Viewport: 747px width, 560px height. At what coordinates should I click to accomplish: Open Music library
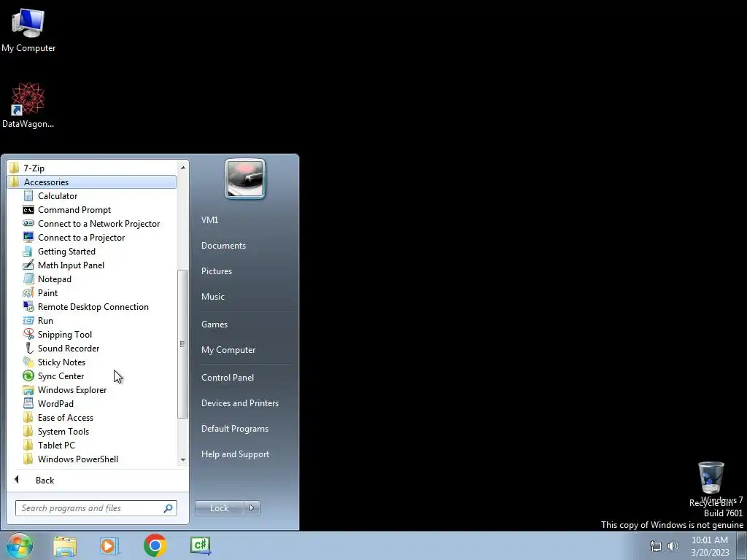212,297
